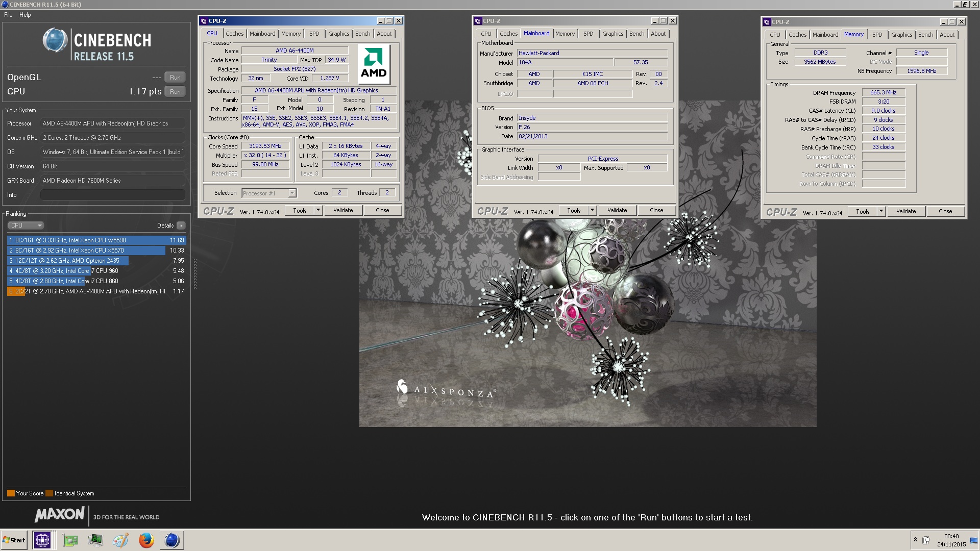Run the OpenGL benchmark
Screen dimensions: 980x551
tap(175, 78)
